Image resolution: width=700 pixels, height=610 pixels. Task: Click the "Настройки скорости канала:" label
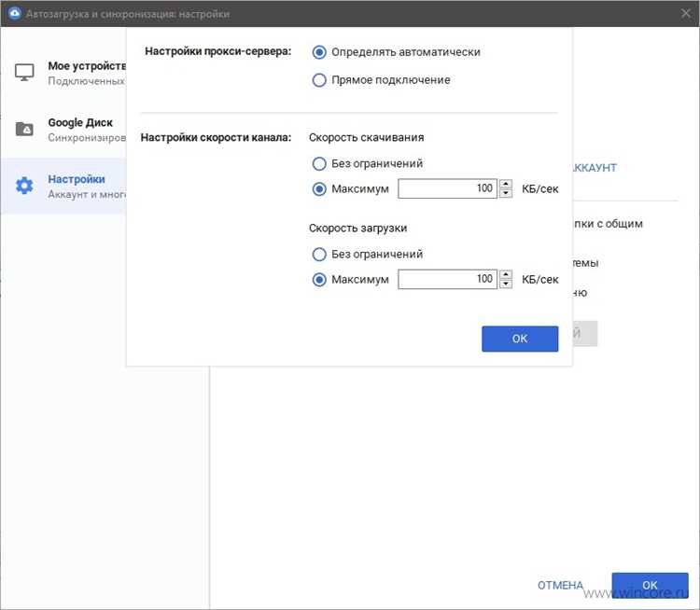pos(216,137)
